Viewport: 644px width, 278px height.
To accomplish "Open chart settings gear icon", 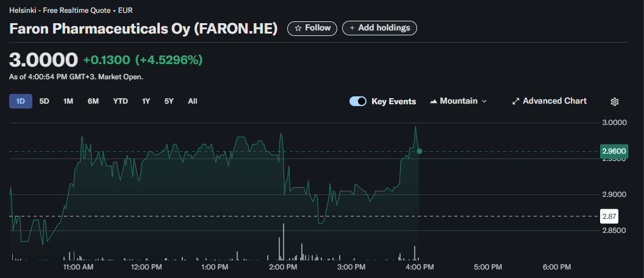I will 615,102.
